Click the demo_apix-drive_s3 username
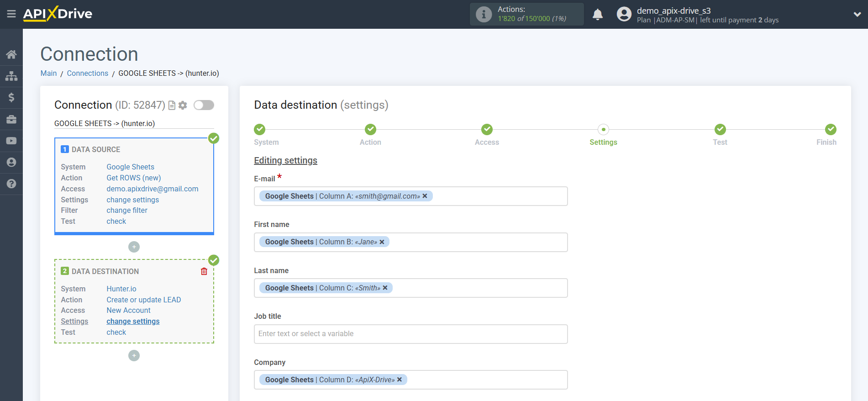 674,11
